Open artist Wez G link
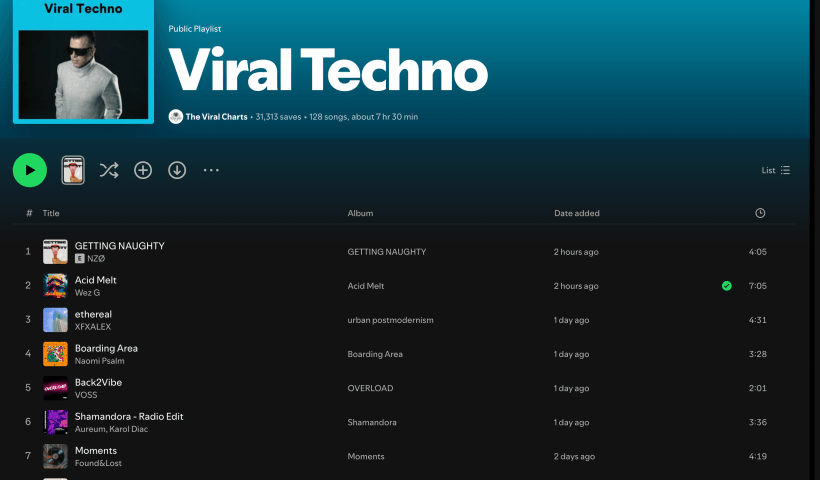Screen dimensions: 820x480 [87, 293]
